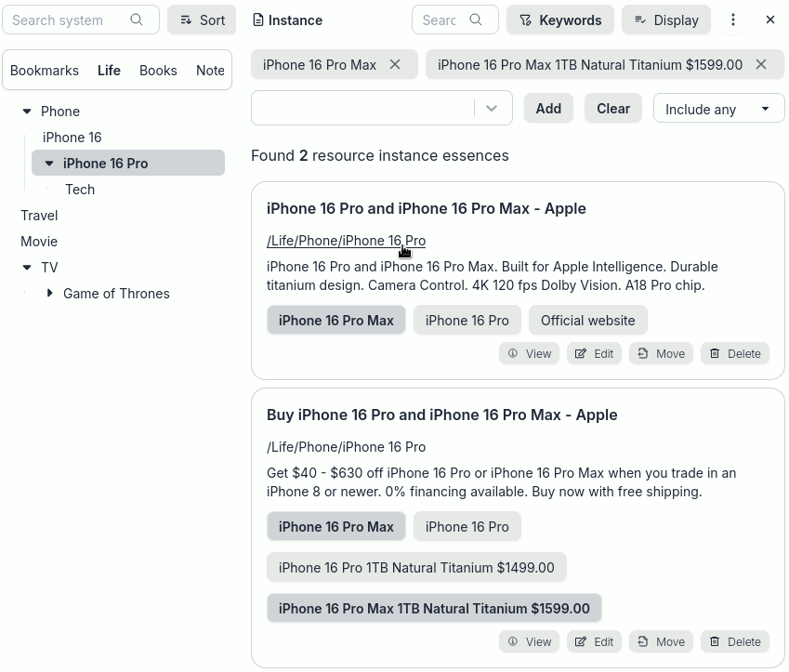
Task: Collapse the Phone tree node
Action: (27, 112)
